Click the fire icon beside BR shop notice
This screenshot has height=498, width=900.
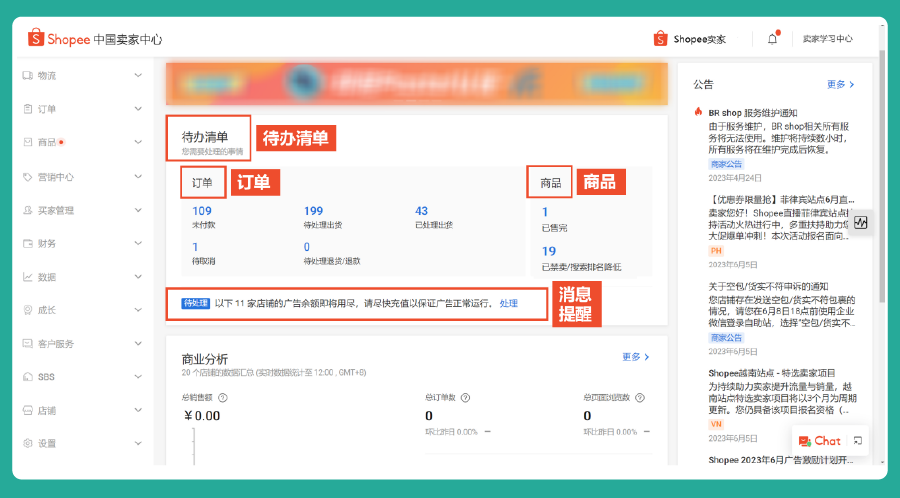[x=698, y=112]
